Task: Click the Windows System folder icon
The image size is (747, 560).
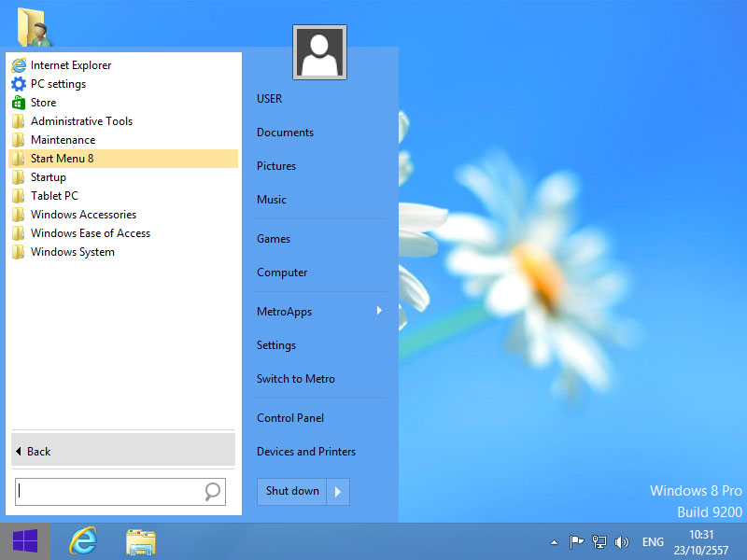Action: [x=19, y=252]
